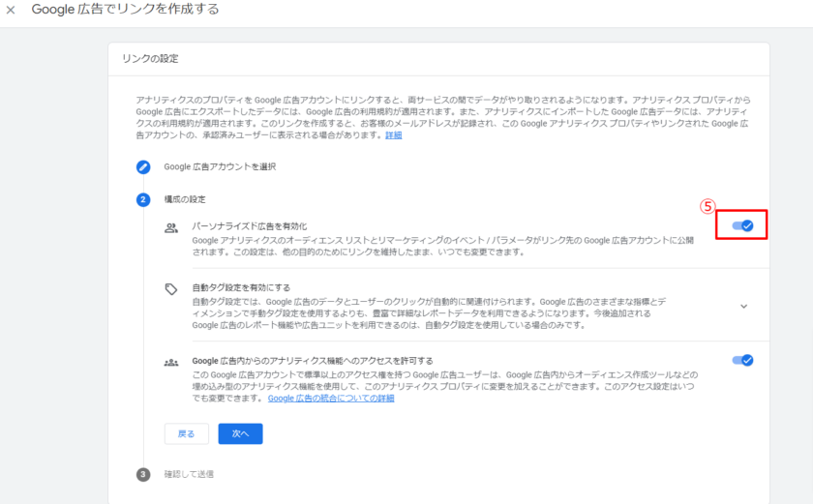Click the 次へ button

pyautogui.click(x=241, y=433)
